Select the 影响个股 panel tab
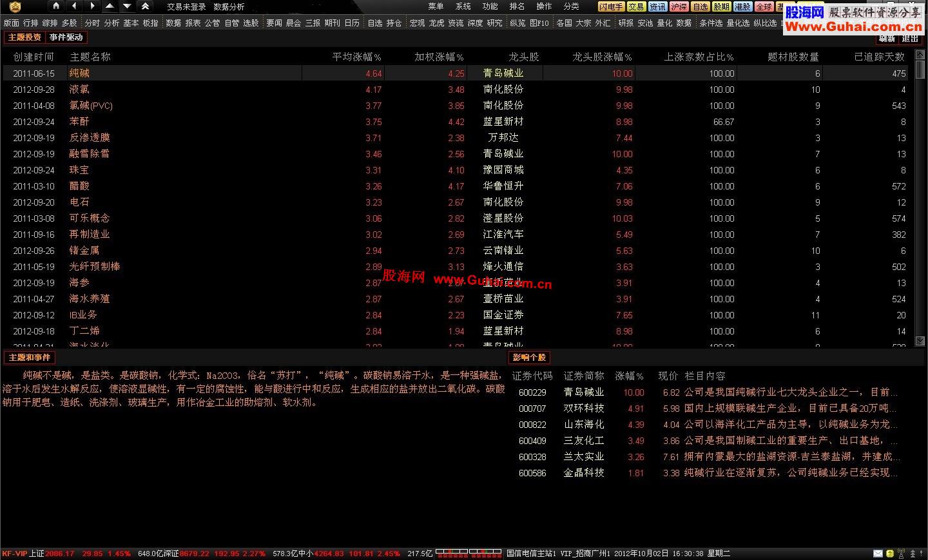This screenshot has height=560, width=928. [529, 357]
